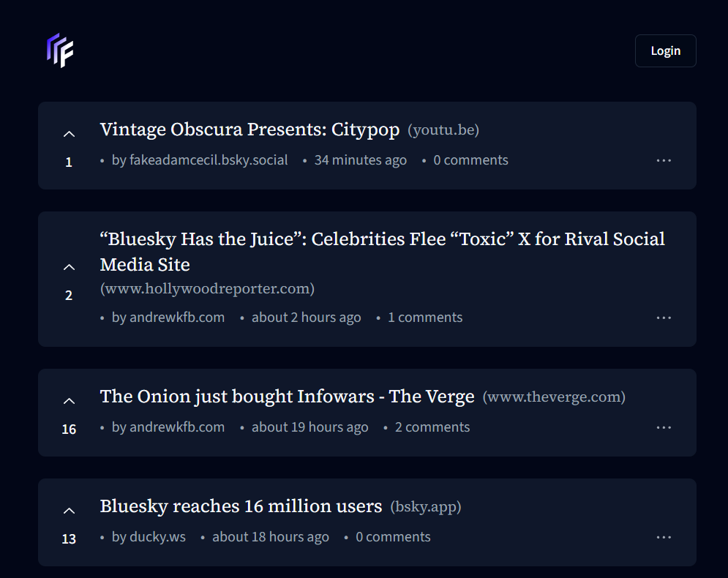728x578 pixels.
Task: Expand options menu for The Onion post
Action: pyautogui.click(x=664, y=427)
